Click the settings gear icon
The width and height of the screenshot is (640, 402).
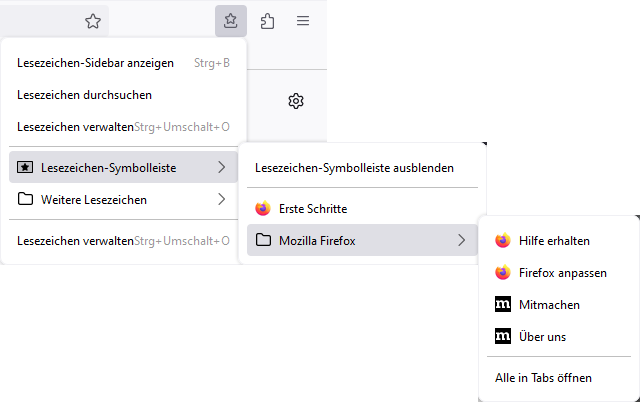(296, 101)
